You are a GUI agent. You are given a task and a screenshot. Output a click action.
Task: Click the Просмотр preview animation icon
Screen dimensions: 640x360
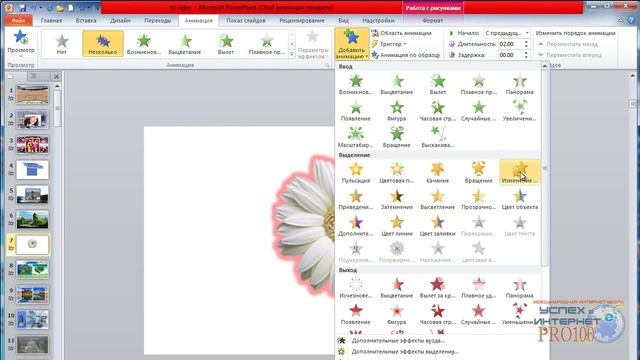click(20, 43)
